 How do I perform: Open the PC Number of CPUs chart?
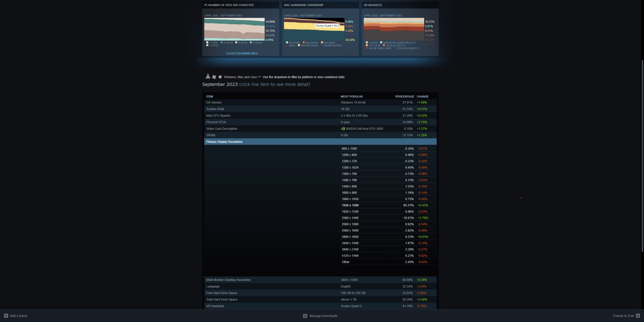241,29
